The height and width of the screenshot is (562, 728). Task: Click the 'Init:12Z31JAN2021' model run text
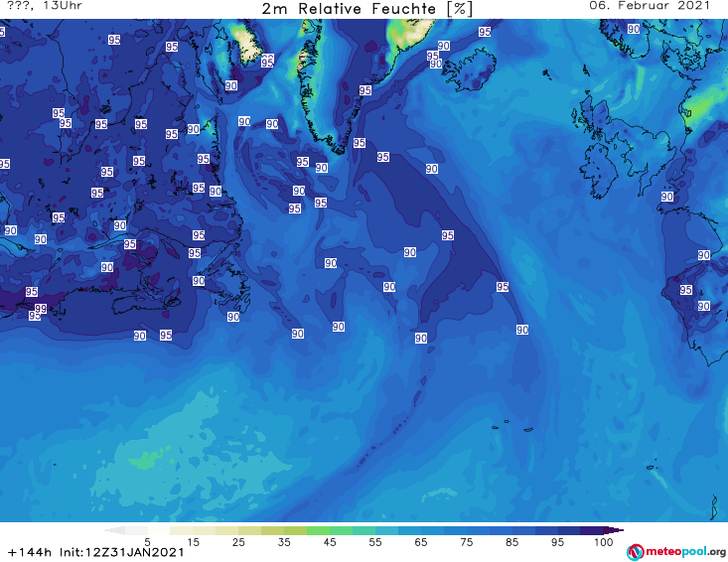(x=121, y=552)
